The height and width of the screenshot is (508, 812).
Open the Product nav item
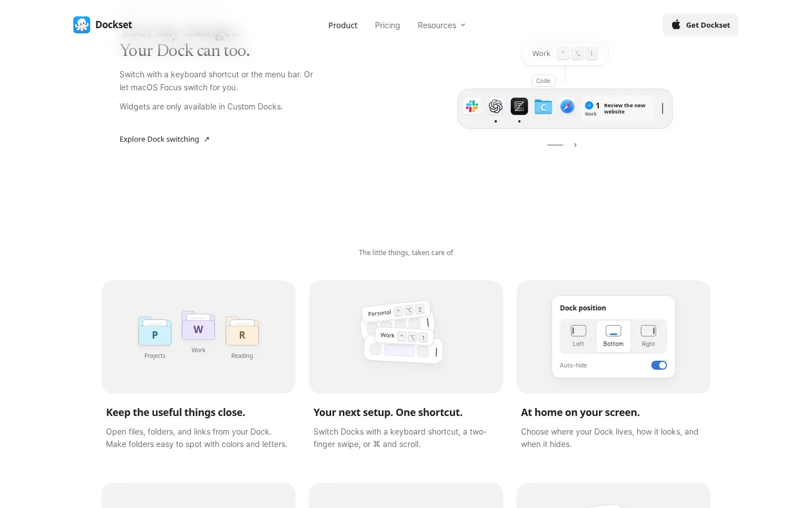tap(343, 25)
